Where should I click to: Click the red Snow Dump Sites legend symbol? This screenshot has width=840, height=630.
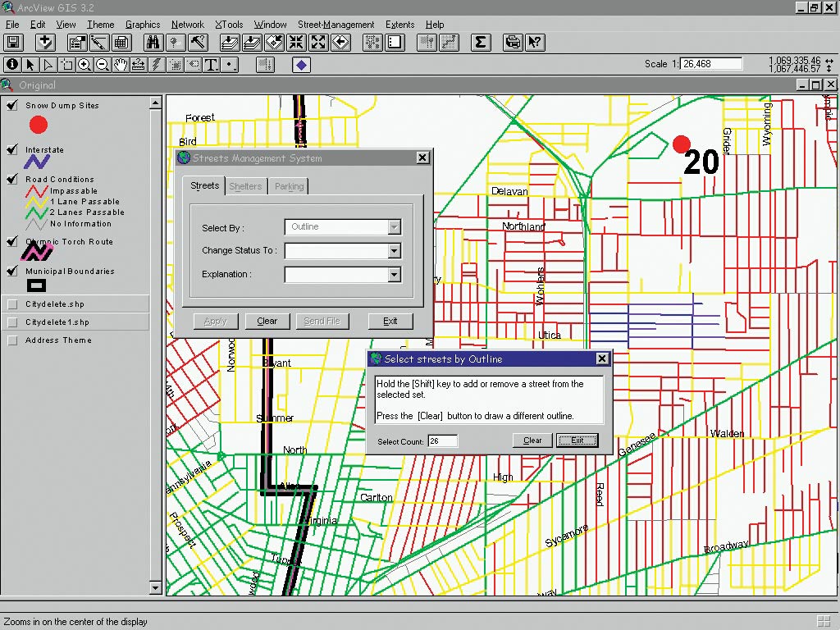point(39,125)
